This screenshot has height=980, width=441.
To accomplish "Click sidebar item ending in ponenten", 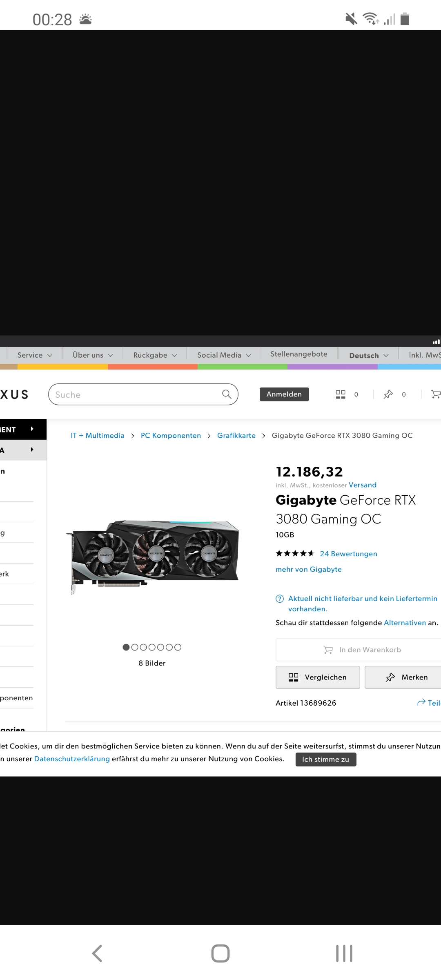I will click(16, 698).
